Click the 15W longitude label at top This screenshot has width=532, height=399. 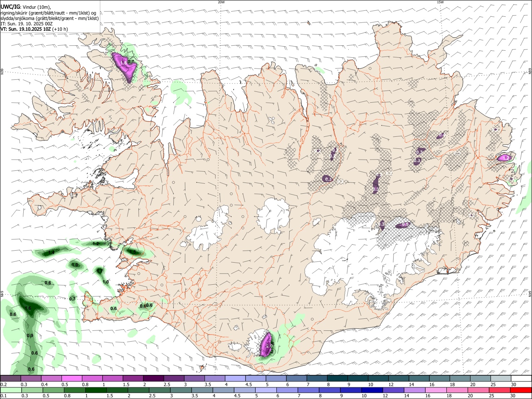point(440,2)
